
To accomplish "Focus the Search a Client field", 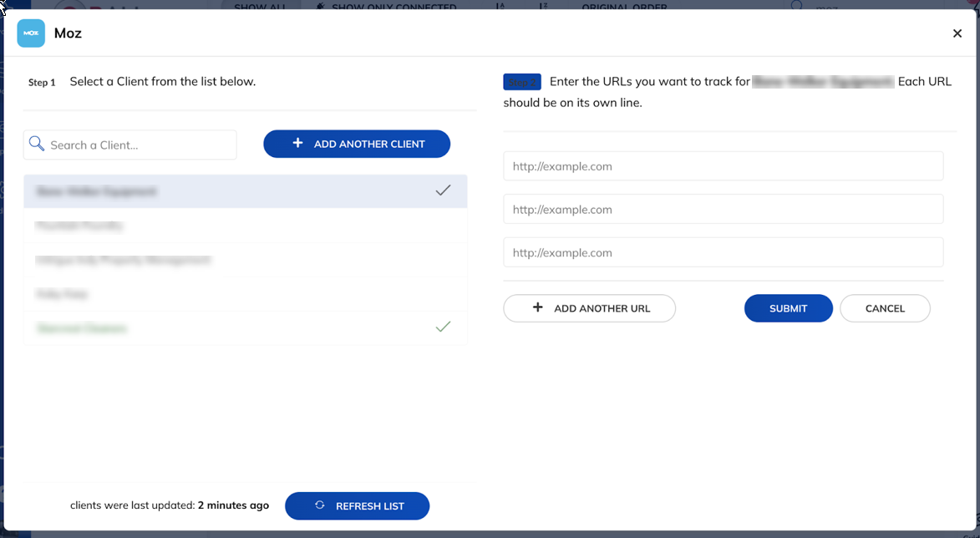I will click(x=130, y=145).
